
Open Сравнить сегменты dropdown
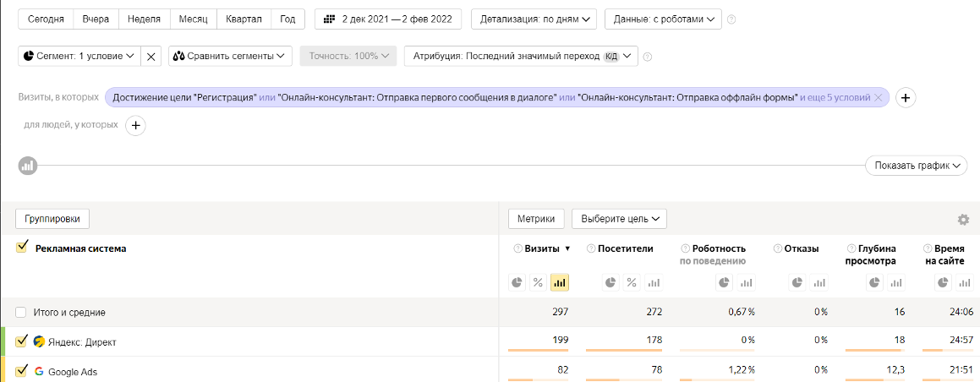click(x=231, y=56)
